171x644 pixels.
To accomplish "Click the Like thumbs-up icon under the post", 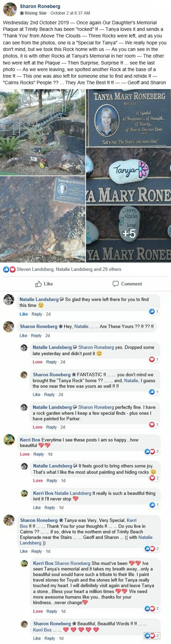I will pos(39,284).
